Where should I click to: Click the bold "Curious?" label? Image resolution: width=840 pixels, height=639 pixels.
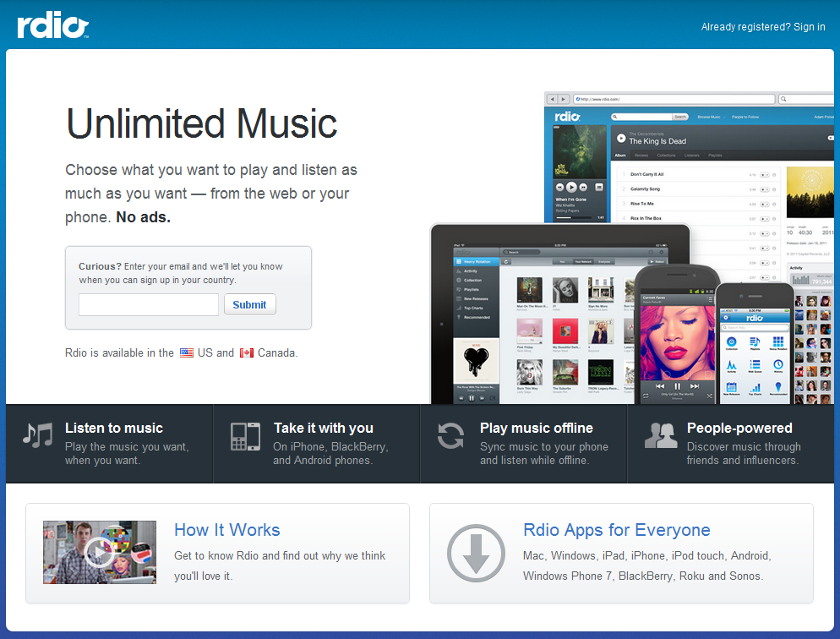click(x=101, y=266)
